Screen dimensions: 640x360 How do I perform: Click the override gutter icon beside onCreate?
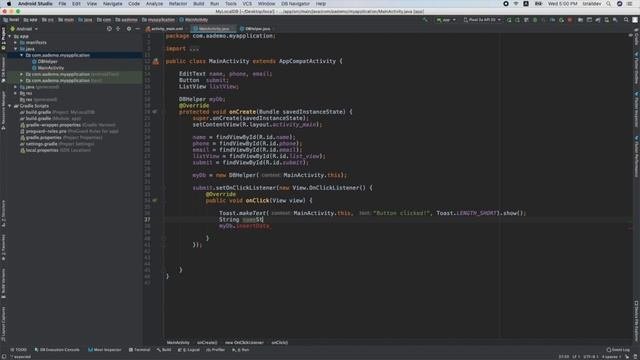155,112
